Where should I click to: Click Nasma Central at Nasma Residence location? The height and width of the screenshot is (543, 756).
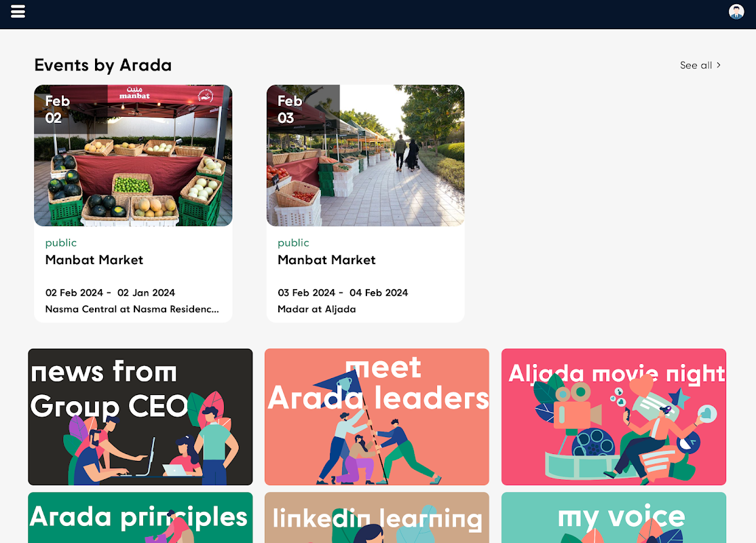(x=132, y=309)
